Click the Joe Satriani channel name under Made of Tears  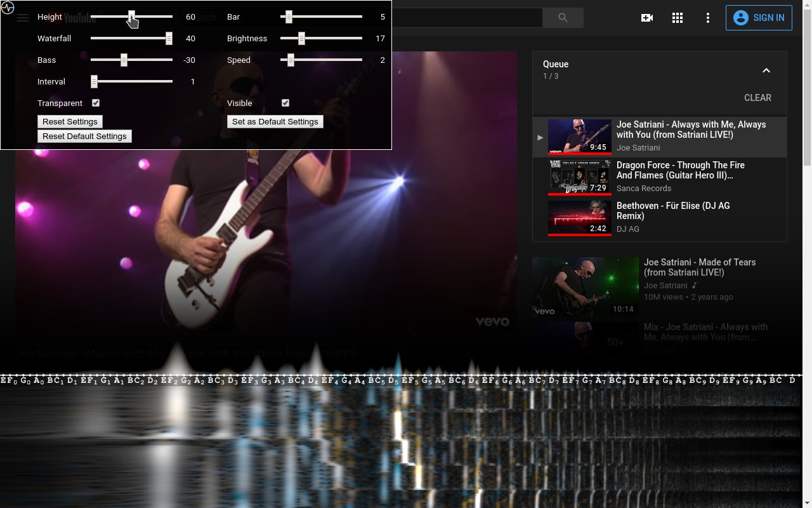(665, 286)
